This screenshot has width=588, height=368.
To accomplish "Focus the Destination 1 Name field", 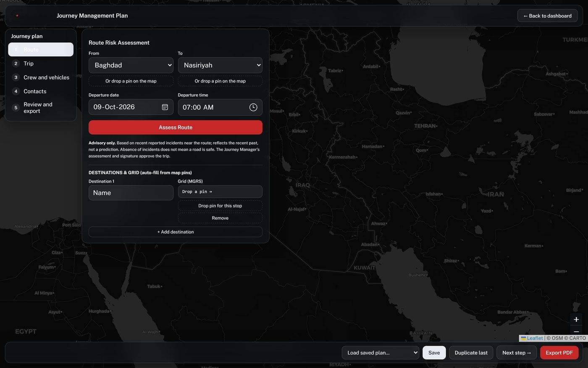I will tap(131, 193).
